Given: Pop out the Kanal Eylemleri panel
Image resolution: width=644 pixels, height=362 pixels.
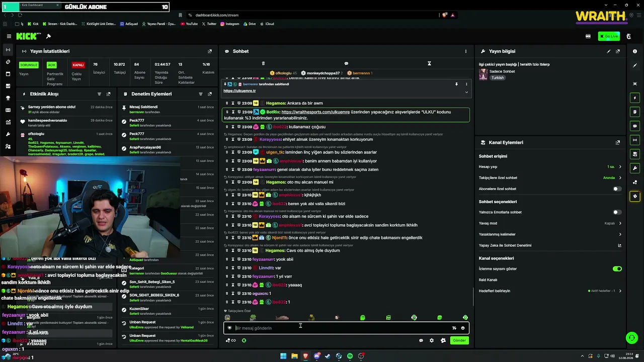Looking at the screenshot, I should click(618, 143).
